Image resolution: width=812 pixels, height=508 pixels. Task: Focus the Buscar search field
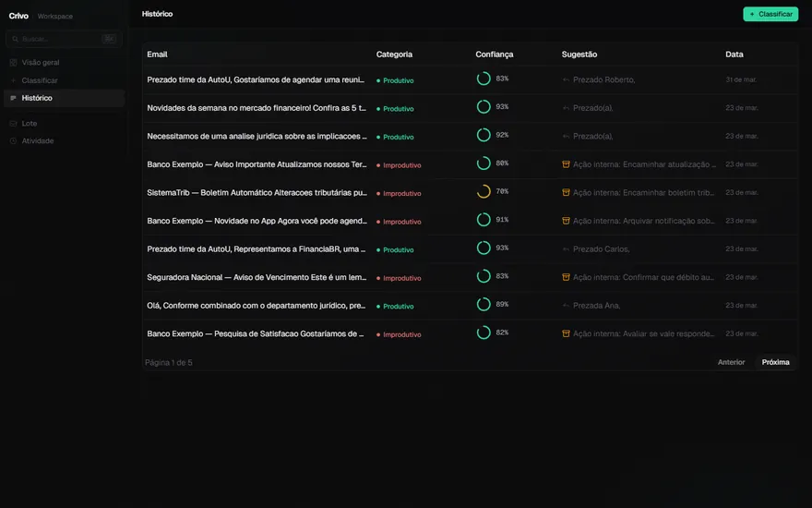(x=64, y=39)
